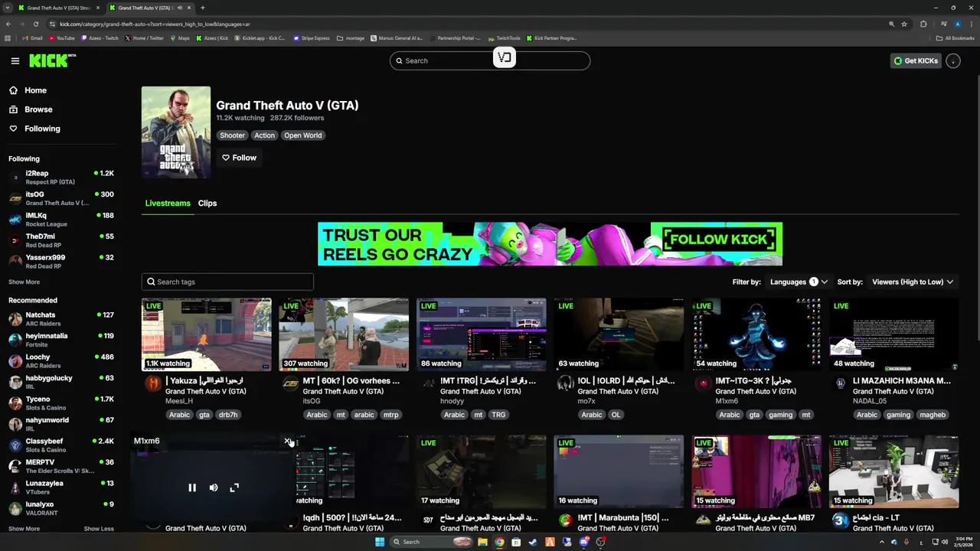Click the Home icon in sidebar

(13, 90)
